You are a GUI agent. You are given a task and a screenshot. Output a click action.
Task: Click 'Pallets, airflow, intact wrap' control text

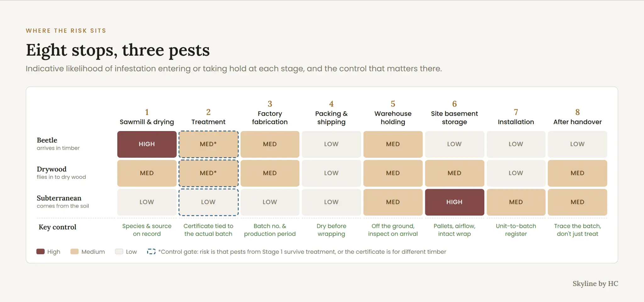[x=454, y=230]
